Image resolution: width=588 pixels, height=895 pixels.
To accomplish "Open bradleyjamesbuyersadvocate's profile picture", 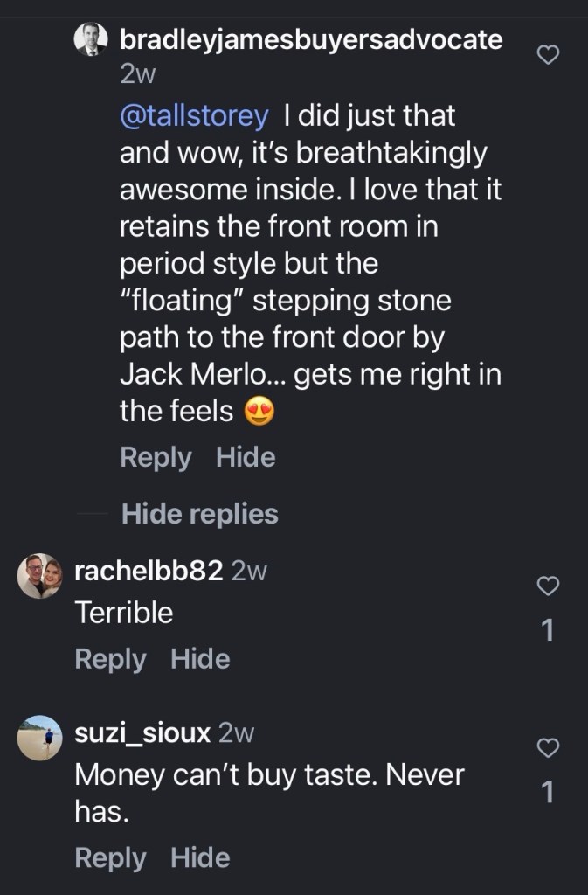I will coord(91,40).
